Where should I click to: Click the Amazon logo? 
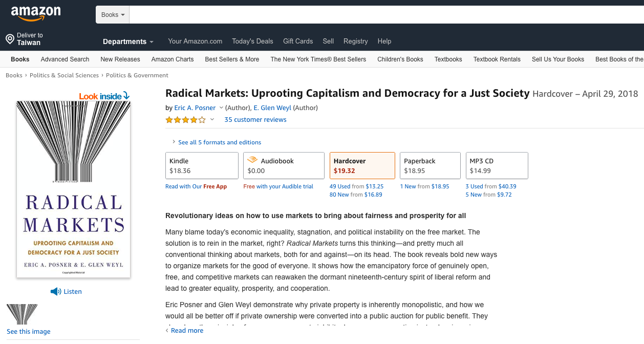click(36, 13)
